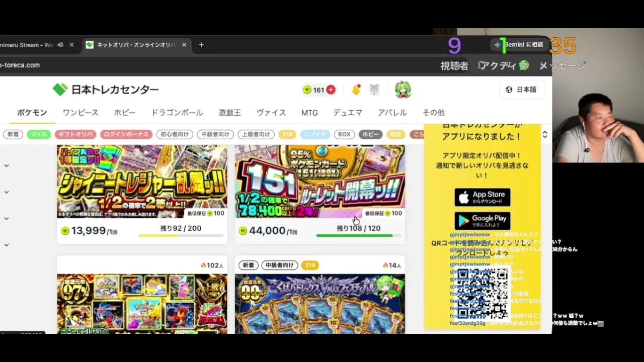
Task: Click the 14人 viewer count text
Action: click(x=395, y=265)
